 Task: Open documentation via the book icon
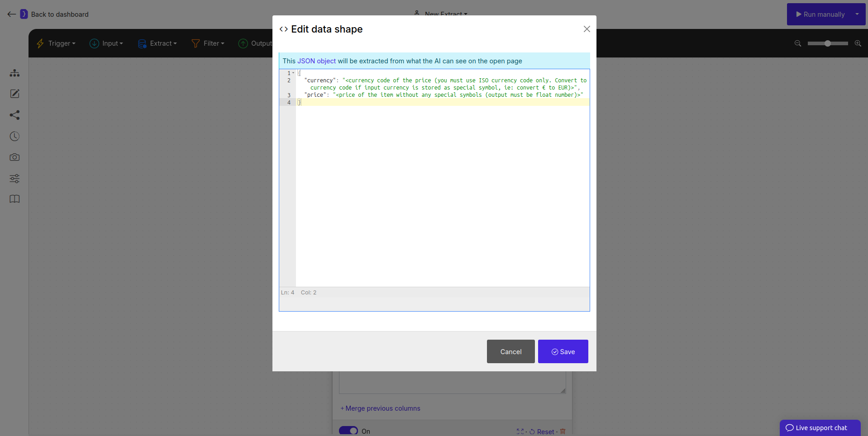15,199
